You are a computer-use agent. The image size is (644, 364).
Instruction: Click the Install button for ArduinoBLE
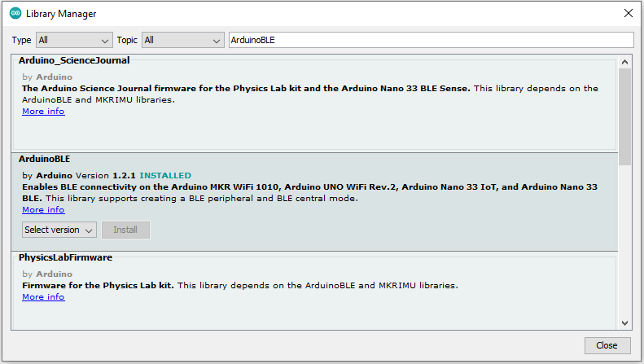click(125, 230)
